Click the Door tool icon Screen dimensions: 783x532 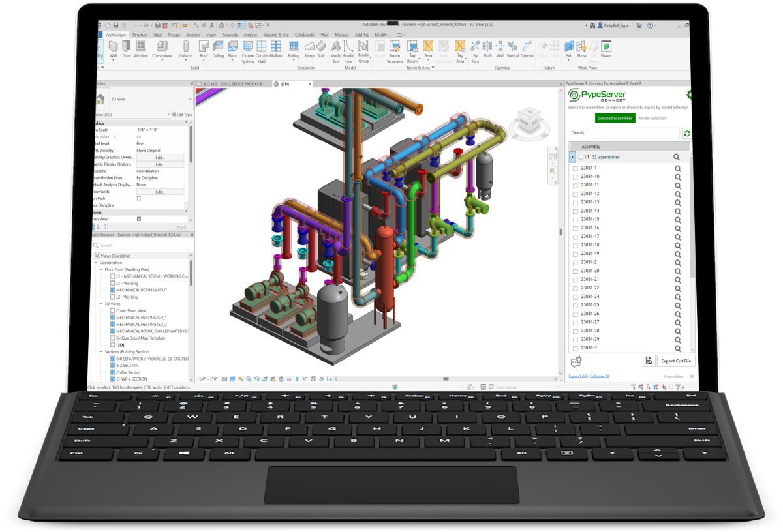point(127,48)
